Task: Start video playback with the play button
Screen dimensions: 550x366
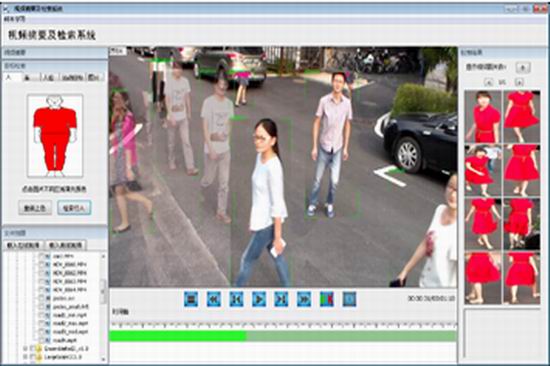Action: 259,299
